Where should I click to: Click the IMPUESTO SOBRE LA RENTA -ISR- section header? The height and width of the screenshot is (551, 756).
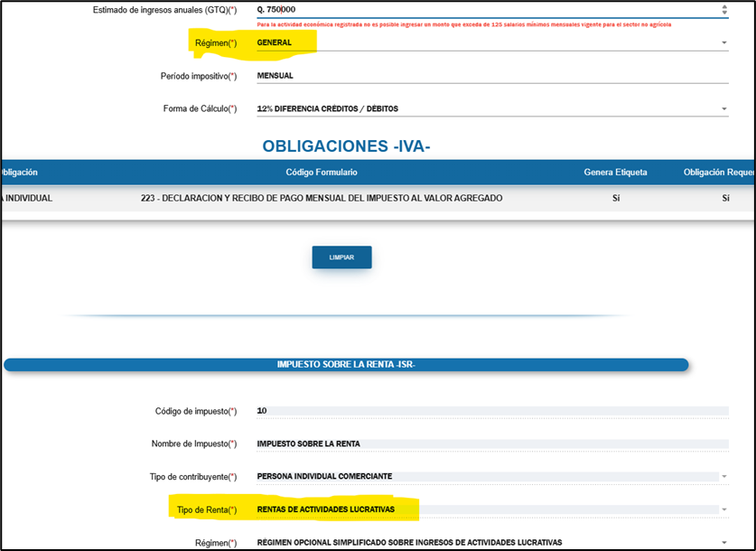(346, 365)
